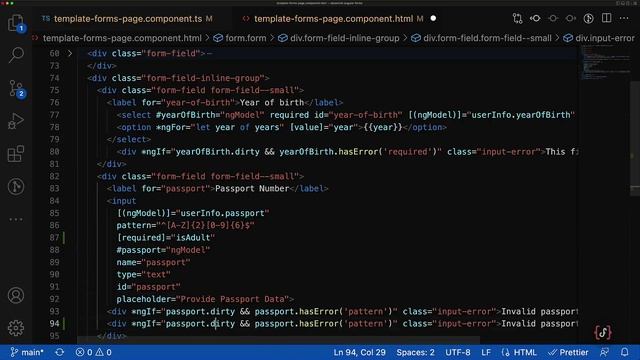Close unsaved html tab via dot
Viewport: 640px width, 360px height.
433,18
